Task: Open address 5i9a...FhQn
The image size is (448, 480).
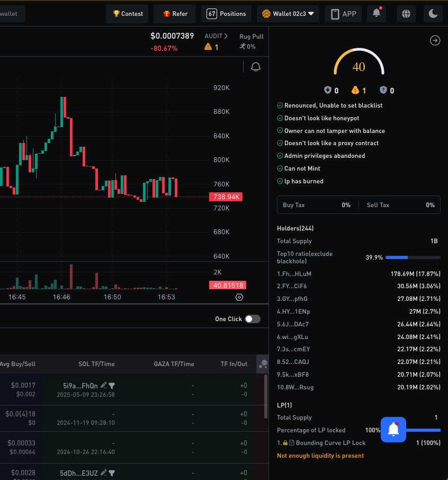Action: 80,386
